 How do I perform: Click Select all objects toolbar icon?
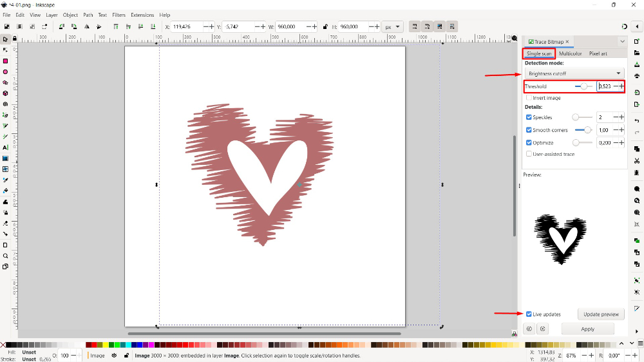7,26
